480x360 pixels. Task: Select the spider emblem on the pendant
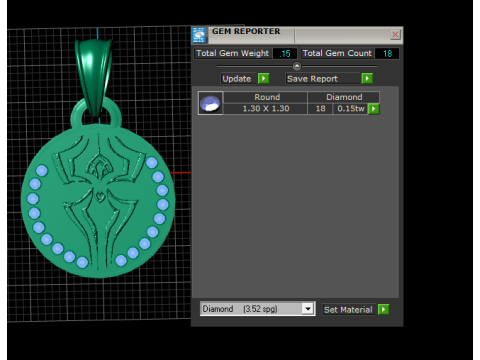coord(99,200)
